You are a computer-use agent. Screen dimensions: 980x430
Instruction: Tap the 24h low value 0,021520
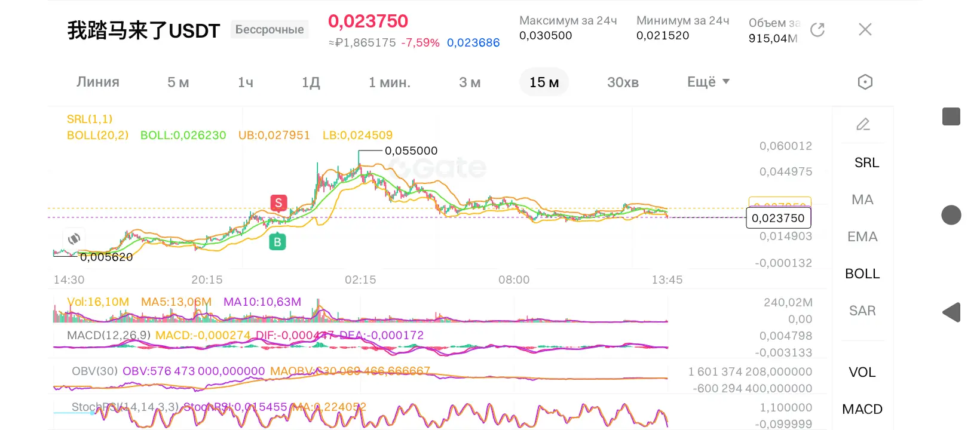pyautogui.click(x=663, y=35)
